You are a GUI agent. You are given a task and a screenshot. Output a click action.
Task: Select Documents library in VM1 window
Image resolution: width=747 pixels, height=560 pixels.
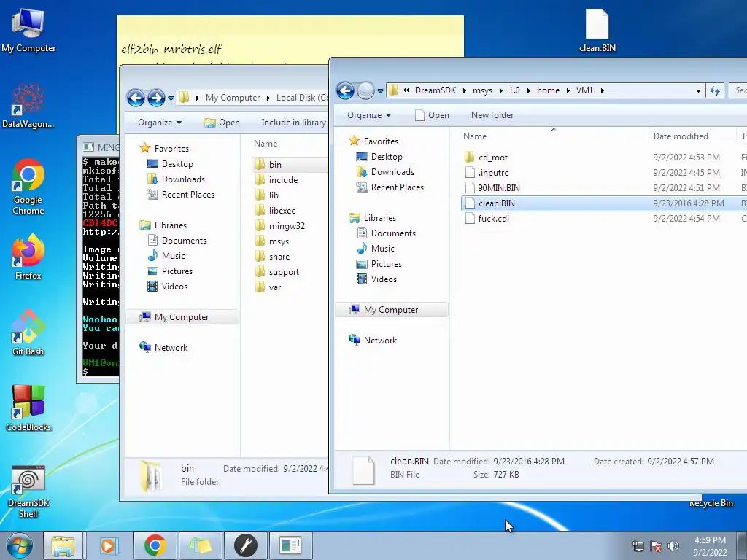(x=393, y=233)
